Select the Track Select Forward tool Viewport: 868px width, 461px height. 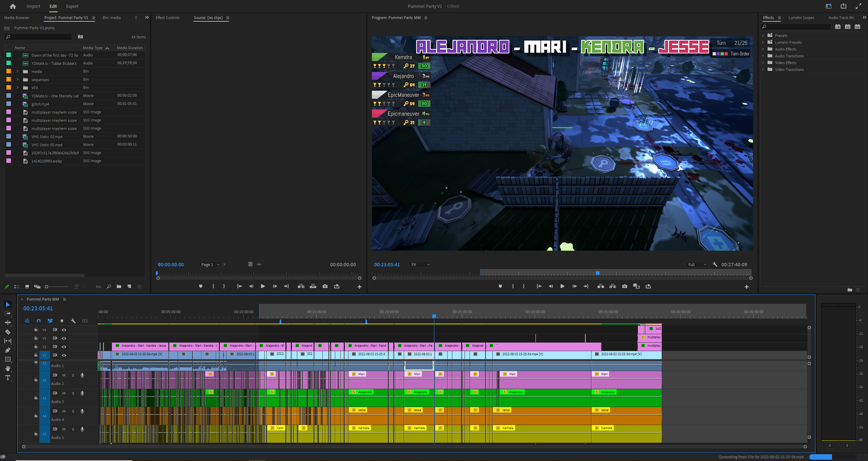[8, 313]
